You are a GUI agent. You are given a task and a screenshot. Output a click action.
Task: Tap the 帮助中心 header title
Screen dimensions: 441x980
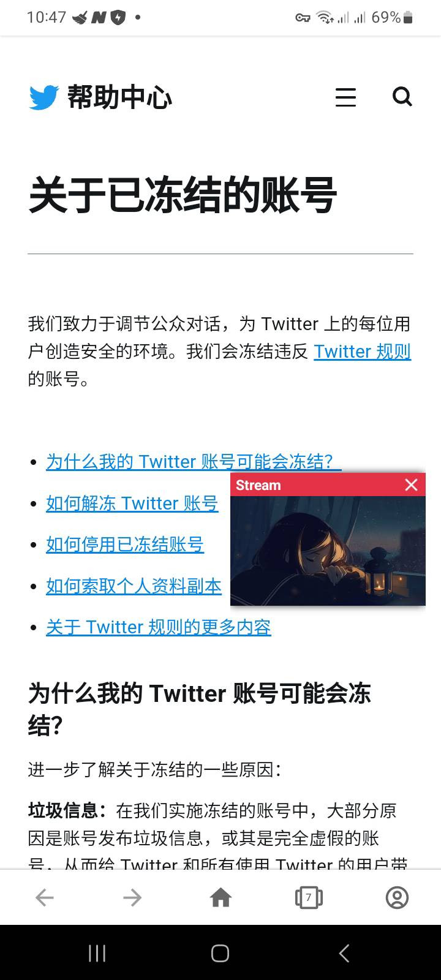pyautogui.click(x=119, y=97)
